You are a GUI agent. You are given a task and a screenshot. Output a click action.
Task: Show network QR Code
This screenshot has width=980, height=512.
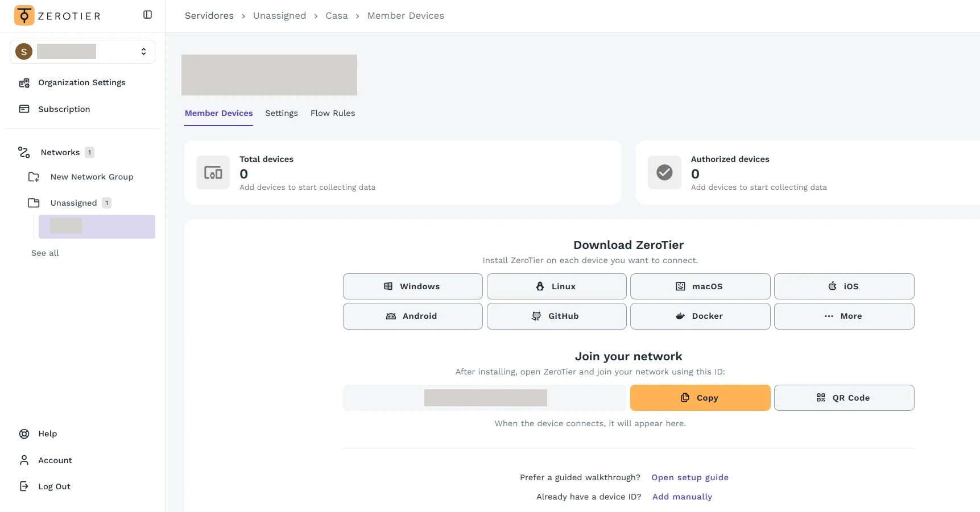click(844, 398)
